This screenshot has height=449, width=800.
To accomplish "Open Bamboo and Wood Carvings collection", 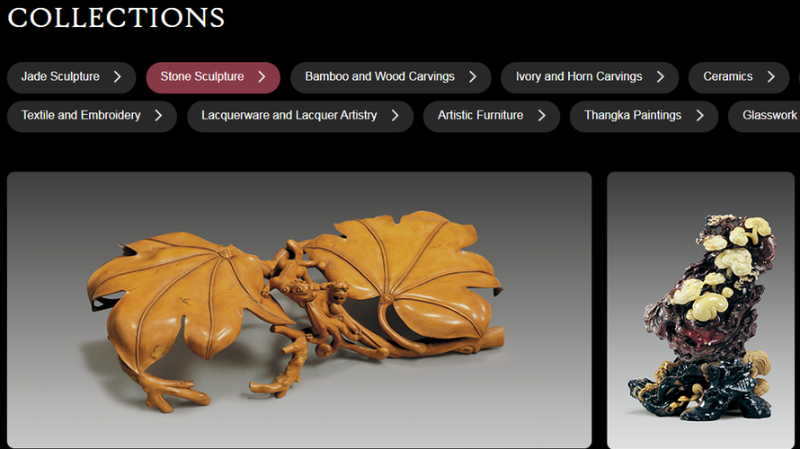I will (391, 78).
